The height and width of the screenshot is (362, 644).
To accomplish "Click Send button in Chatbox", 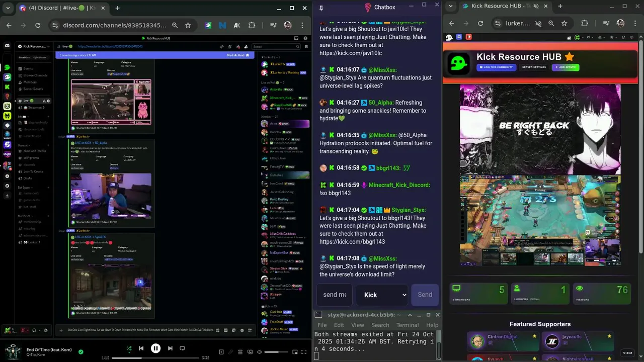I will (x=425, y=295).
